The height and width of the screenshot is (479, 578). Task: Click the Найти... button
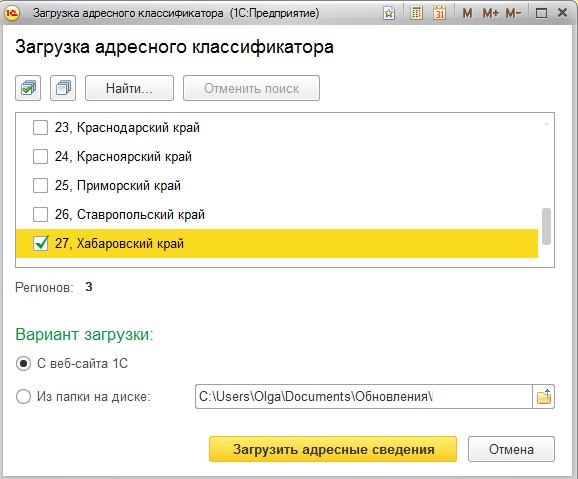click(x=129, y=88)
